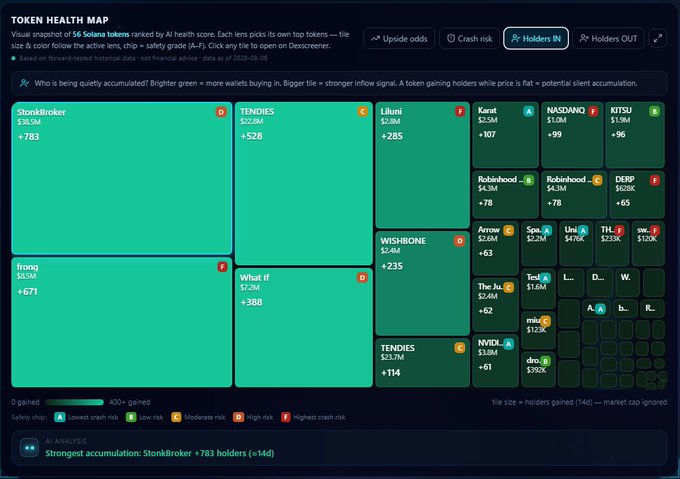Open the TENDIES $22.8M tile
The height and width of the screenshot is (479, 680).
(x=304, y=183)
